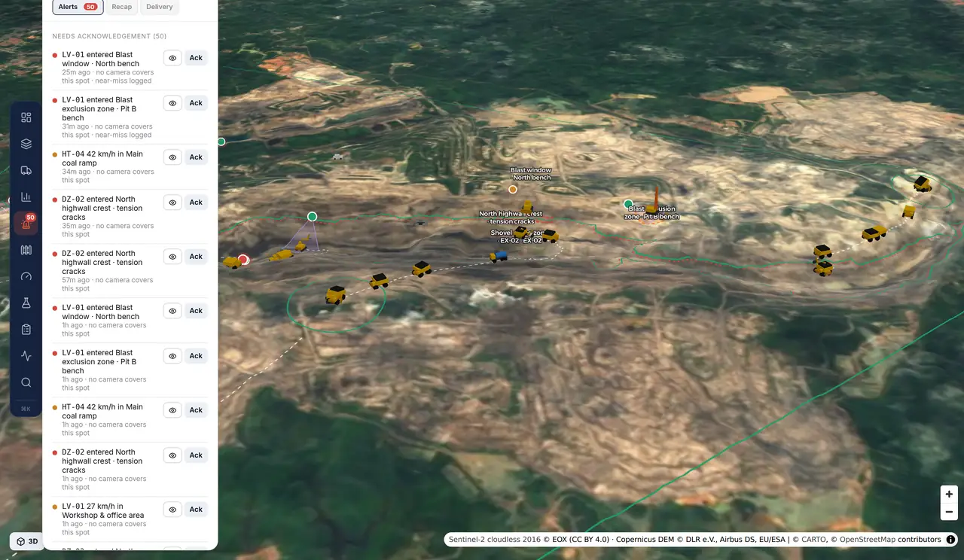Ack the LV-01 Blast window 1h ago alert
The height and width of the screenshot is (560, 964).
196,311
